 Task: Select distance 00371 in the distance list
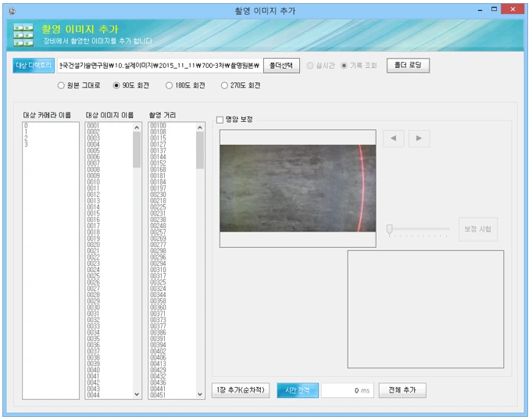173,314
